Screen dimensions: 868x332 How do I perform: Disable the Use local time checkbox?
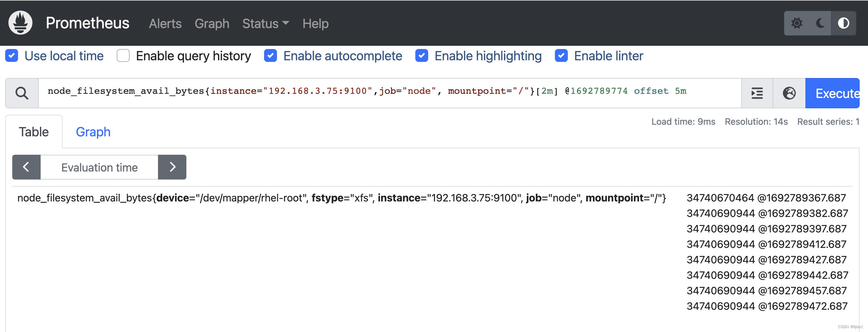(x=12, y=55)
